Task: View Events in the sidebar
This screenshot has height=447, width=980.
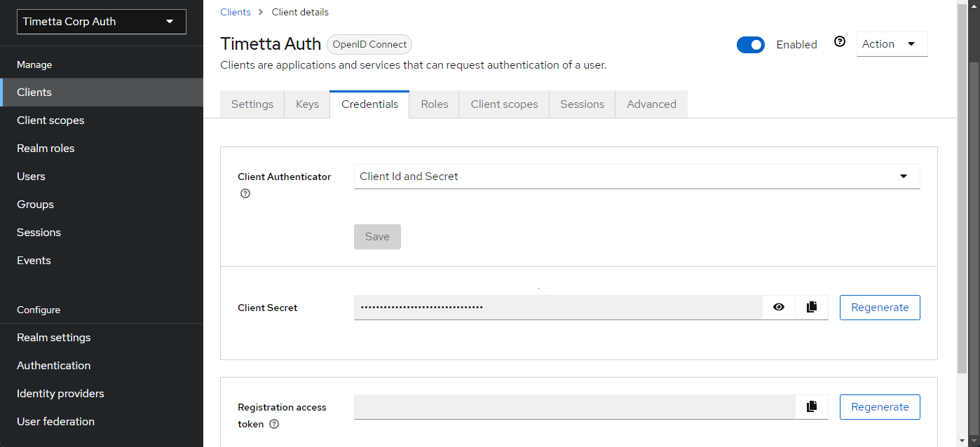Action: [x=102, y=261]
